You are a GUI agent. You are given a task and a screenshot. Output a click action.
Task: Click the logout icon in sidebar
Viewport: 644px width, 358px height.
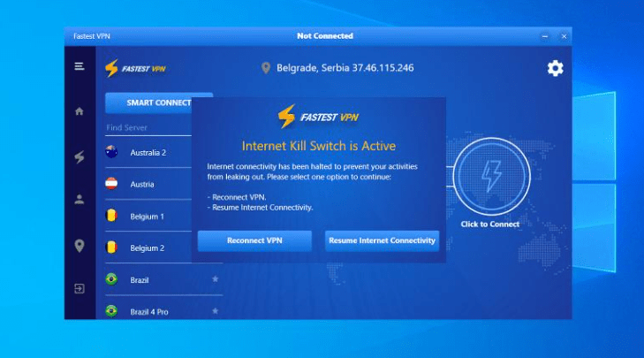pos(80,289)
